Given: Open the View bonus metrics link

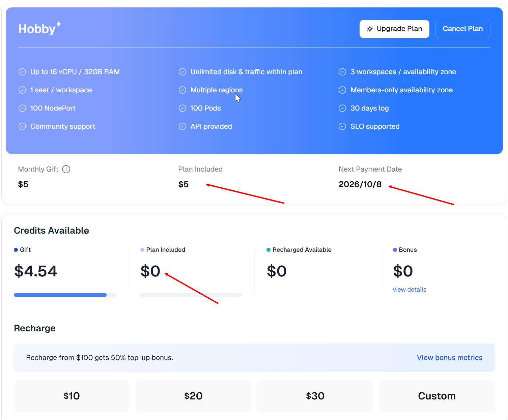Looking at the screenshot, I should pyautogui.click(x=449, y=358).
